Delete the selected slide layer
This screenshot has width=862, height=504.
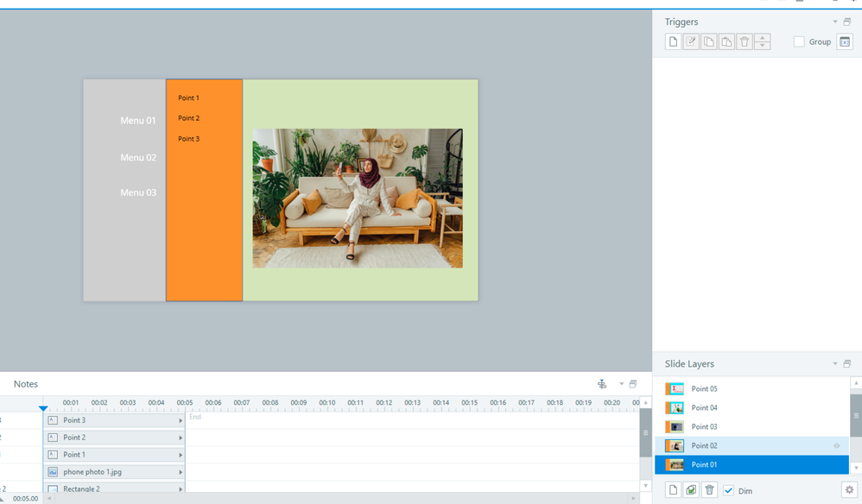point(709,490)
